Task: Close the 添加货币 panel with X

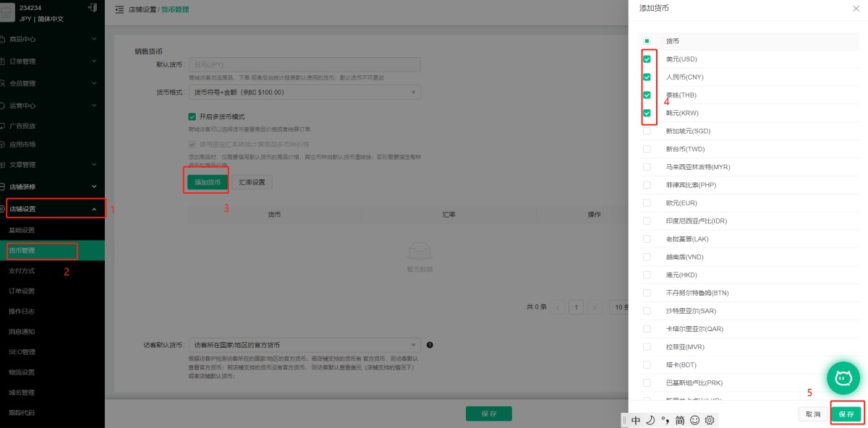Action: point(856,7)
